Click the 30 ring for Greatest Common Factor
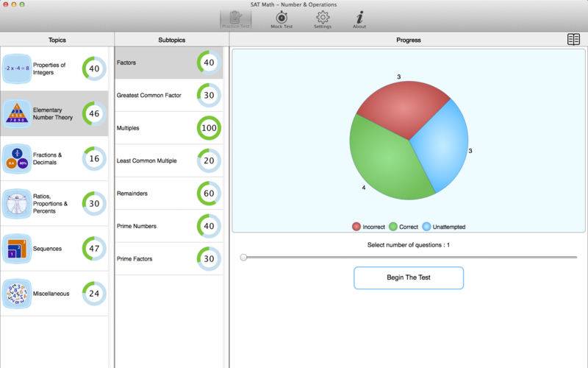Image resolution: width=588 pixels, height=368 pixels. [x=209, y=96]
